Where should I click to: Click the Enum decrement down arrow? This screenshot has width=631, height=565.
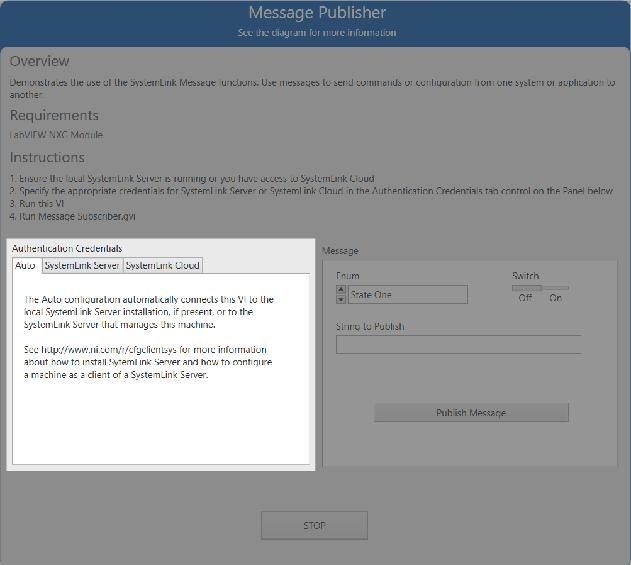point(341,299)
